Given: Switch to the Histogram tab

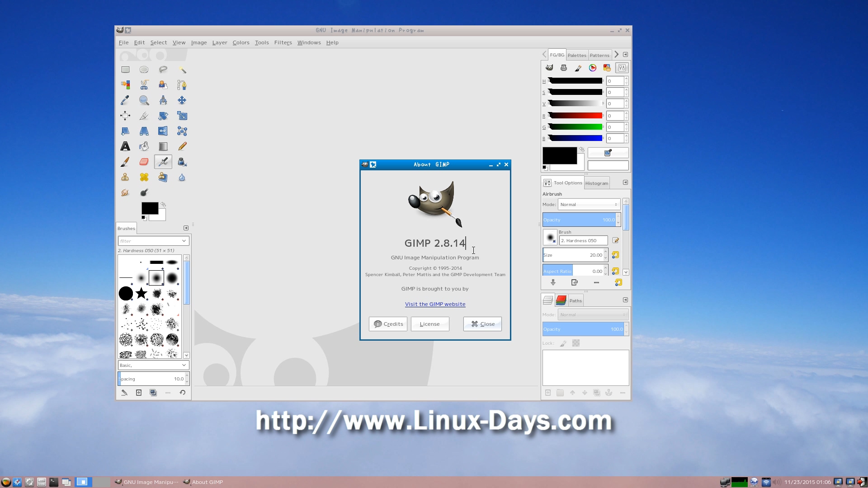Looking at the screenshot, I should [x=597, y=183].
